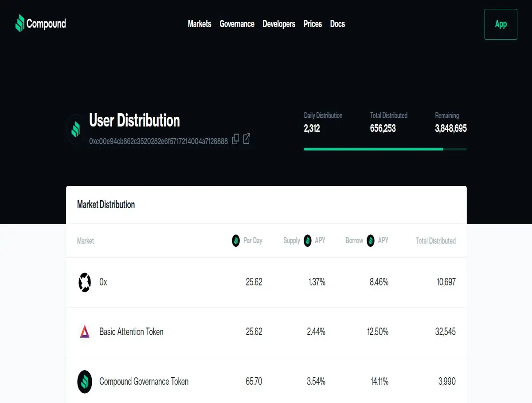Viewport: 532px width, 403px height.
Task: Click Basic Attention Token borrow APY 12.50%
Action: [378, 332]
